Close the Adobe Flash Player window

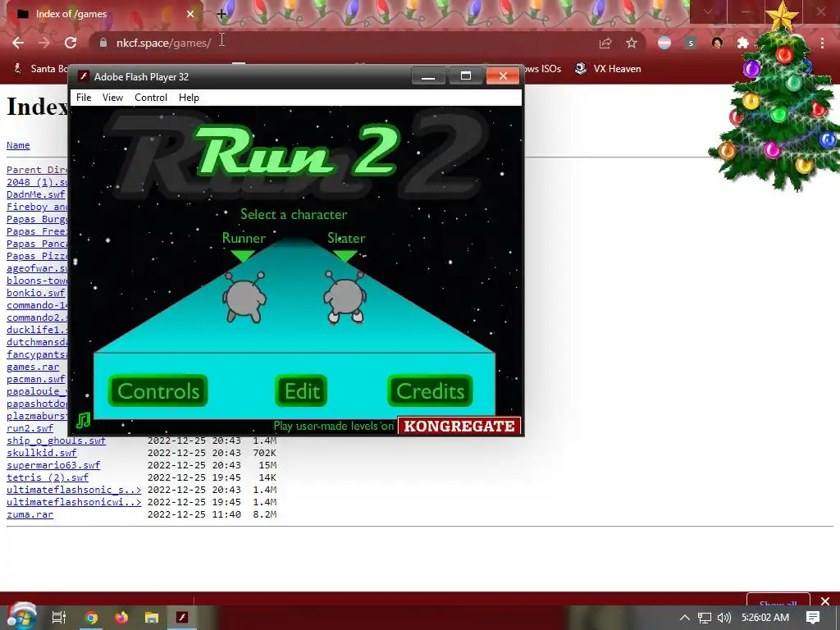point(503,76)
